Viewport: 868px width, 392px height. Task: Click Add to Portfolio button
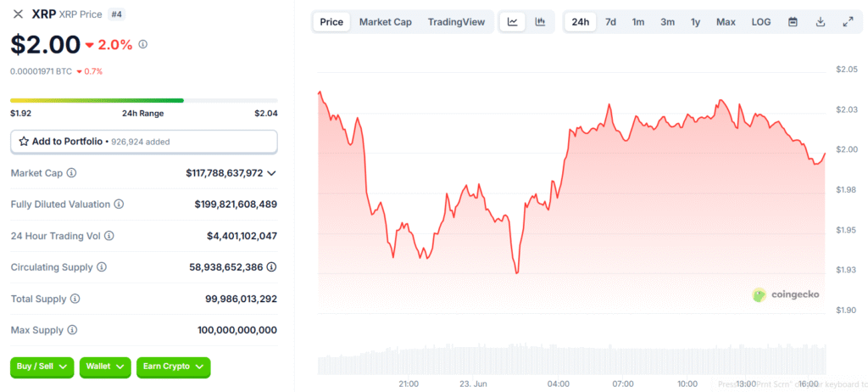coord(144,142)
